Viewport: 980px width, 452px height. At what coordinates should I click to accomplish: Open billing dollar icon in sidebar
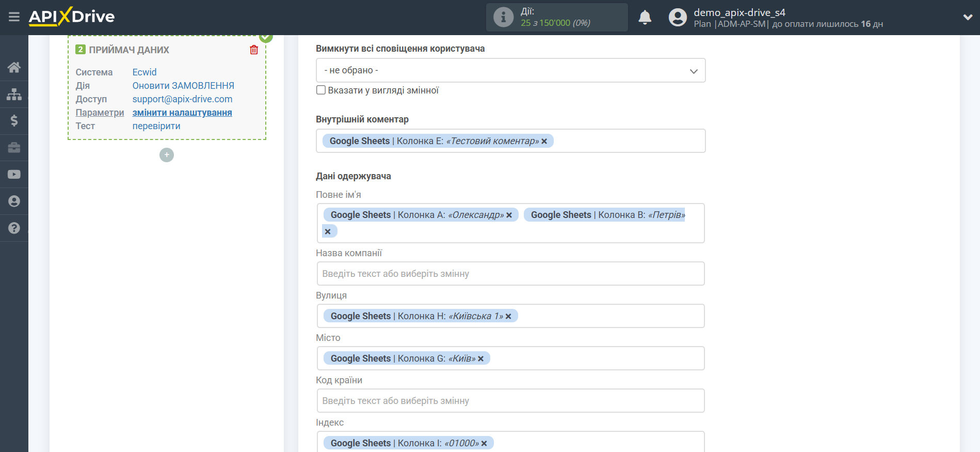14,121
